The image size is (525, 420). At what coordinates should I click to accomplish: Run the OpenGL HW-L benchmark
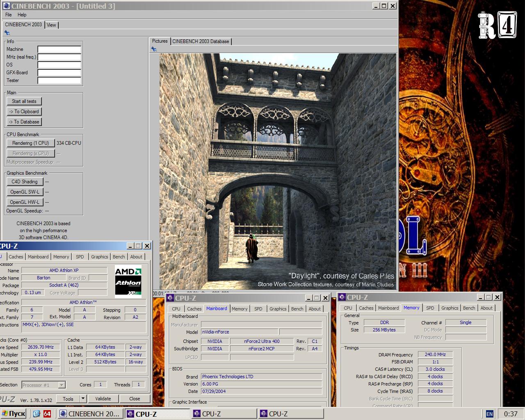tap(25, 202)
